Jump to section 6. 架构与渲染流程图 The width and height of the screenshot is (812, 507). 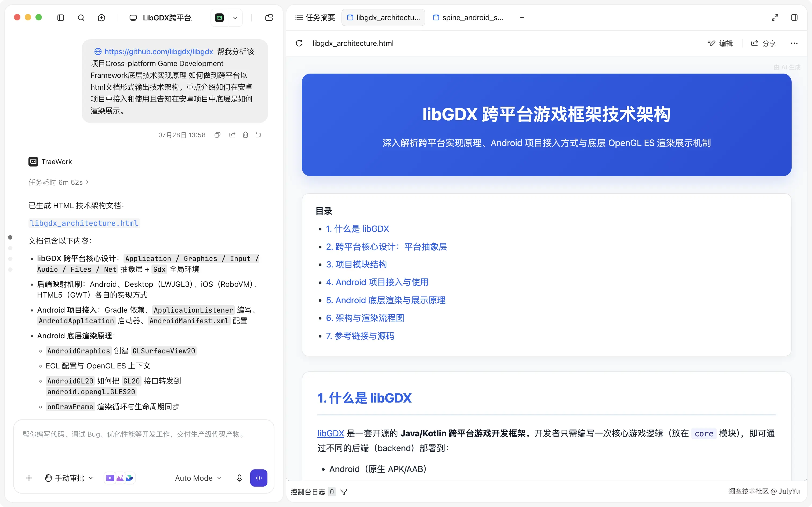point(365,318)
